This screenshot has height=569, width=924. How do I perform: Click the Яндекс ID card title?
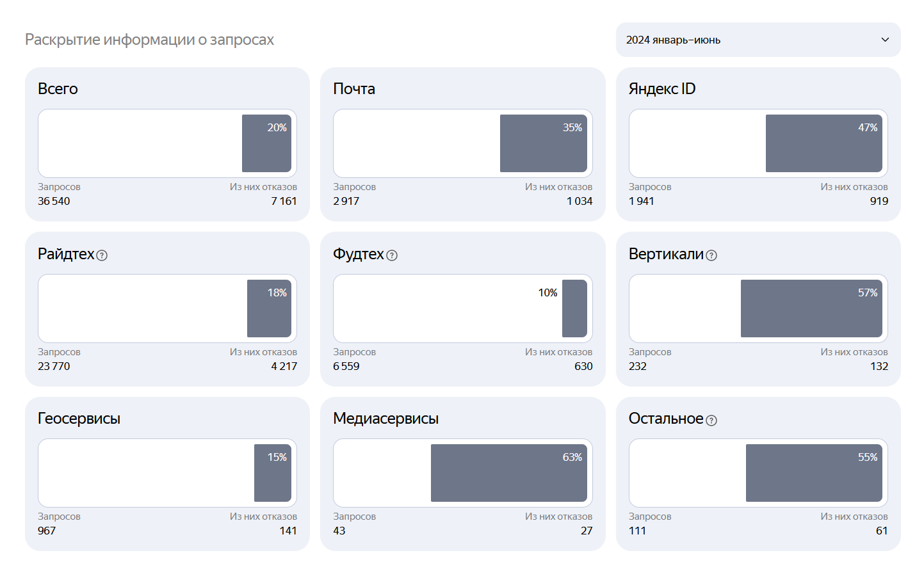pos(661,89)
